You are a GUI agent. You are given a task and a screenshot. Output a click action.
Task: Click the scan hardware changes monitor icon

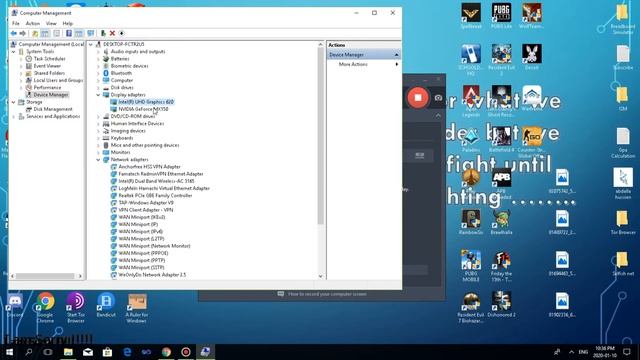pyautogui.click(x=91, y=33)
